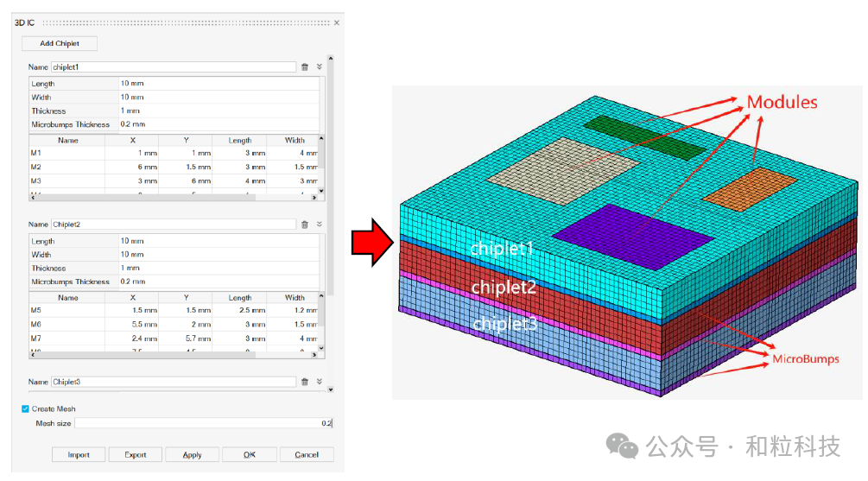The height and width of the screenshot is (481, 868).
Task: Click the chiplet1 name field
Action: tap(173, 66)
